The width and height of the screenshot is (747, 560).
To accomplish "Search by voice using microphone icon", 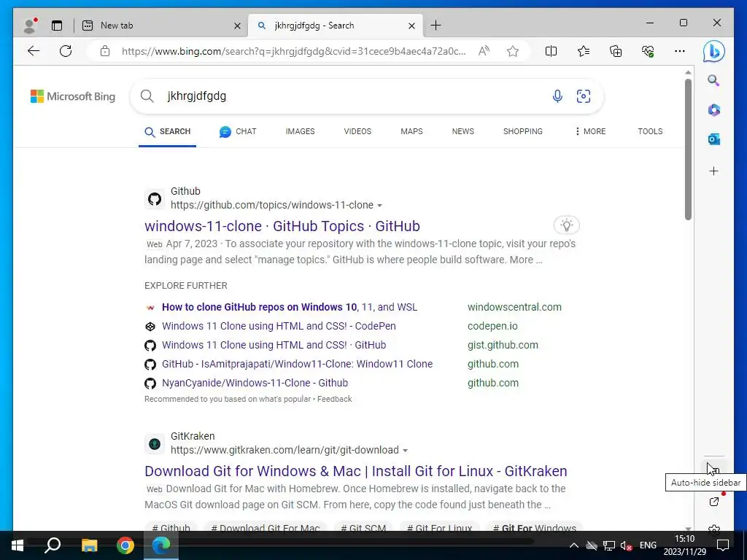I will click(557, 96).
